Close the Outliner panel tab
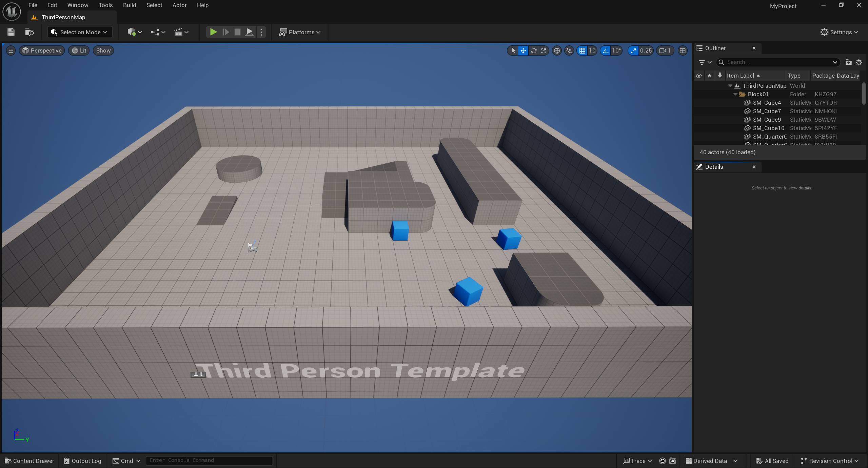Image resolution: width=868 pixels, height=468 pixels. [x=754, y=48]
